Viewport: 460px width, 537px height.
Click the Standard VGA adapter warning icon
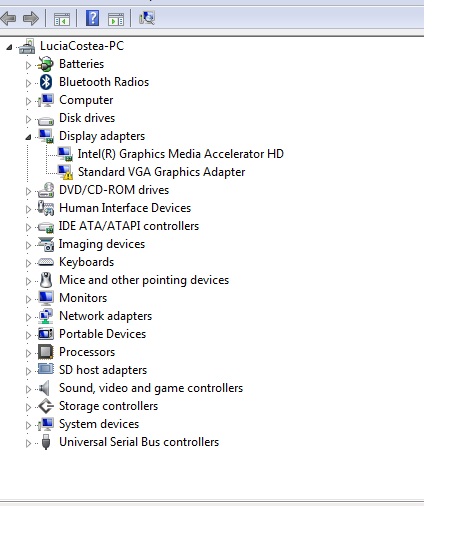click(x=65, y=172)
